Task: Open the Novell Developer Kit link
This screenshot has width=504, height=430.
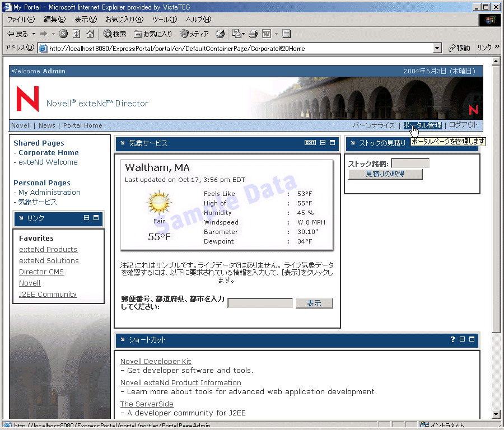Action: click(156, 361)
